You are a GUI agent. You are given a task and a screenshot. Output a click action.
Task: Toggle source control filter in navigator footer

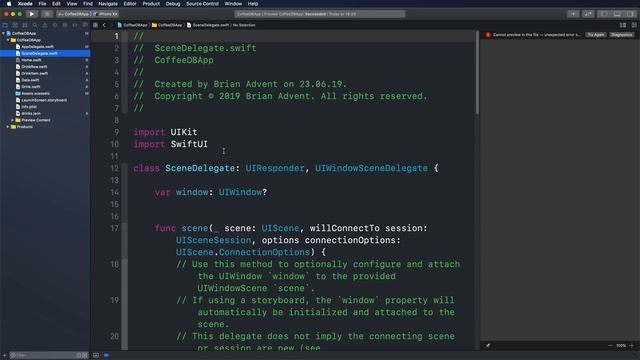click(85, 356)
